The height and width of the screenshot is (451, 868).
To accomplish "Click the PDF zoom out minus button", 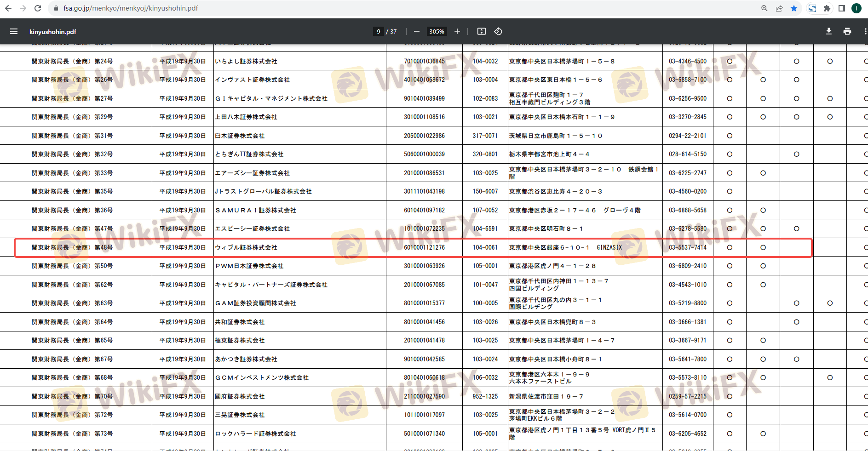I will (416, 31).
